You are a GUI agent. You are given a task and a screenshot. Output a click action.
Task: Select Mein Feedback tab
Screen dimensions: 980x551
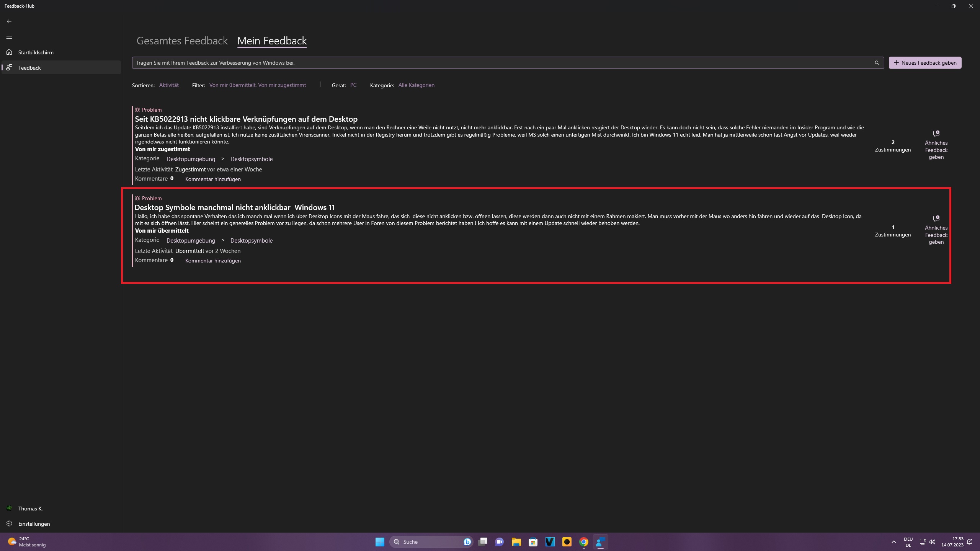point(272,41)
